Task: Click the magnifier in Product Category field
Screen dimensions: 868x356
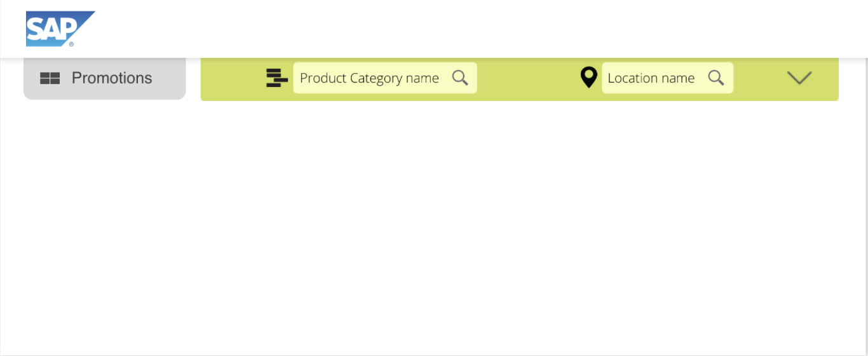Action: coord(460,78)
